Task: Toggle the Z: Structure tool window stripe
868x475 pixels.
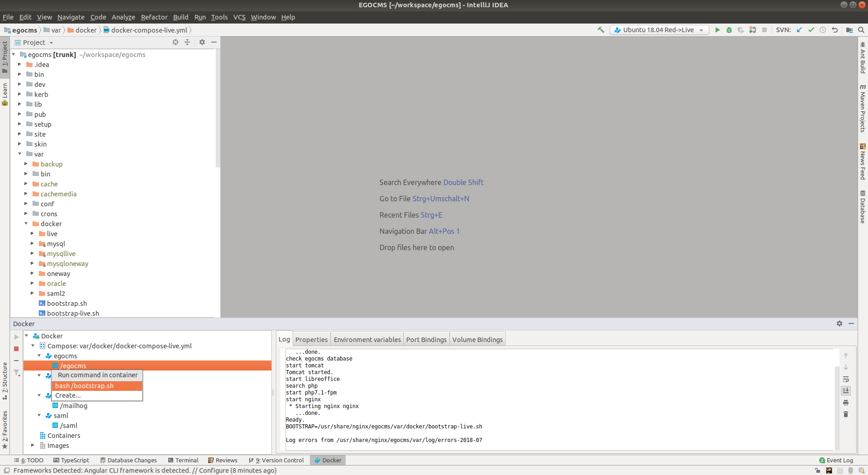Action: pyautogui.click(x=5, y=381)
